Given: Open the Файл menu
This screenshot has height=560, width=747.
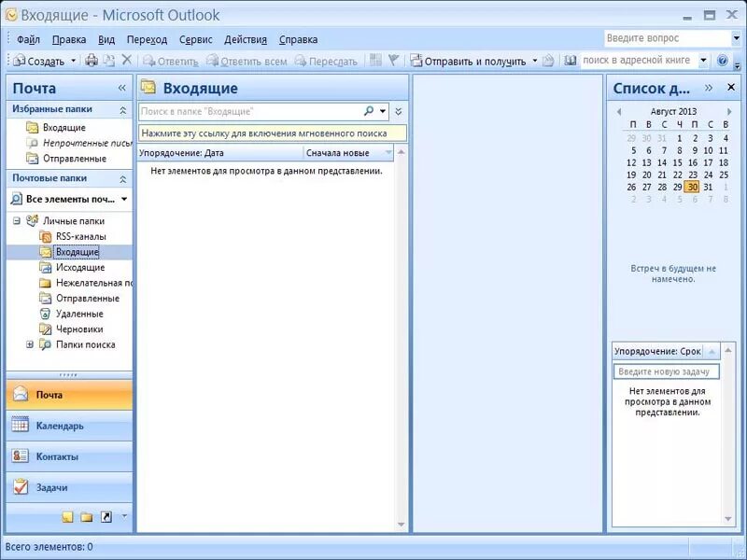Looking at the screenshot, I should (x=28, y=39).
